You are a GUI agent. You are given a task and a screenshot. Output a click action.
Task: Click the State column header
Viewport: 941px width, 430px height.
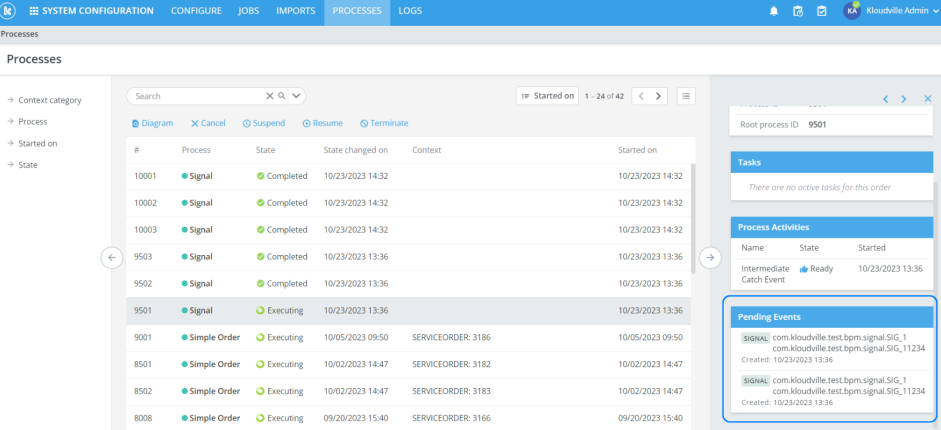(266, 150)
